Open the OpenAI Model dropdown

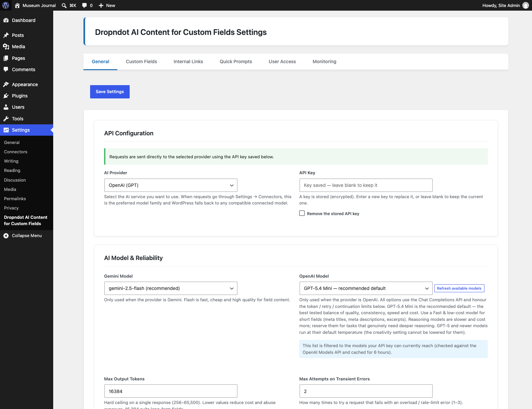coord(366,288)
